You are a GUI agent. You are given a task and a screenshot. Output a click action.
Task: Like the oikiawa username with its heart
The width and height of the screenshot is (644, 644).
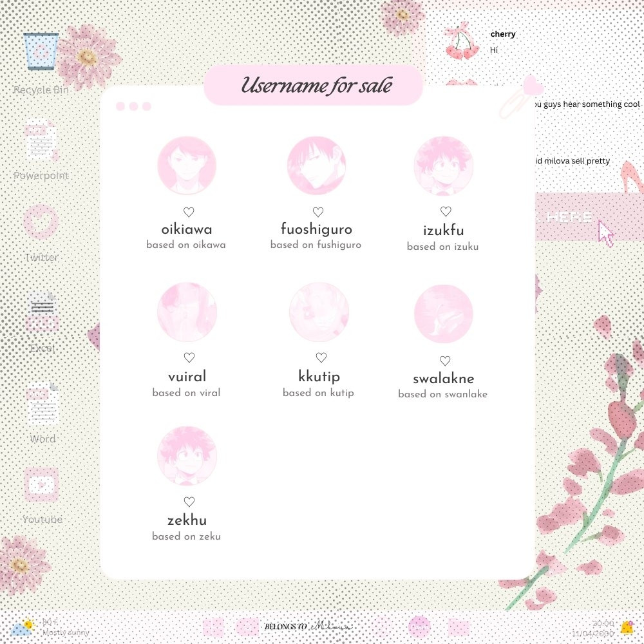189,212
